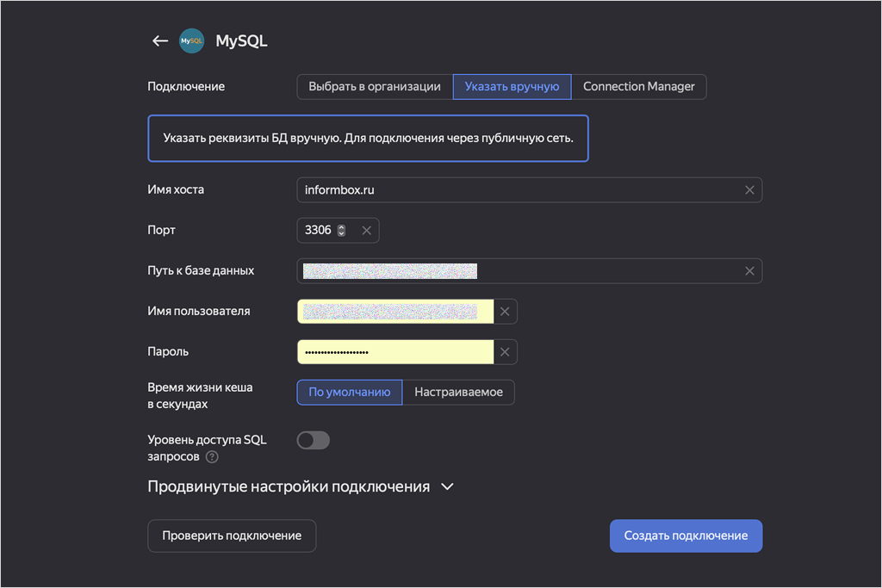Select 'Выбрать в организации' connection tab
The image size is (882, 588).
tap(375, 87)
